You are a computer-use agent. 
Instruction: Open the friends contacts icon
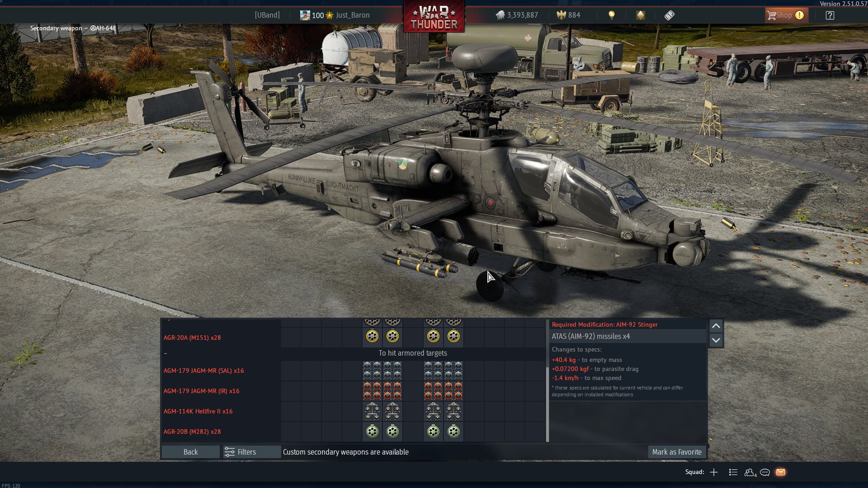(x=750, y=472)
